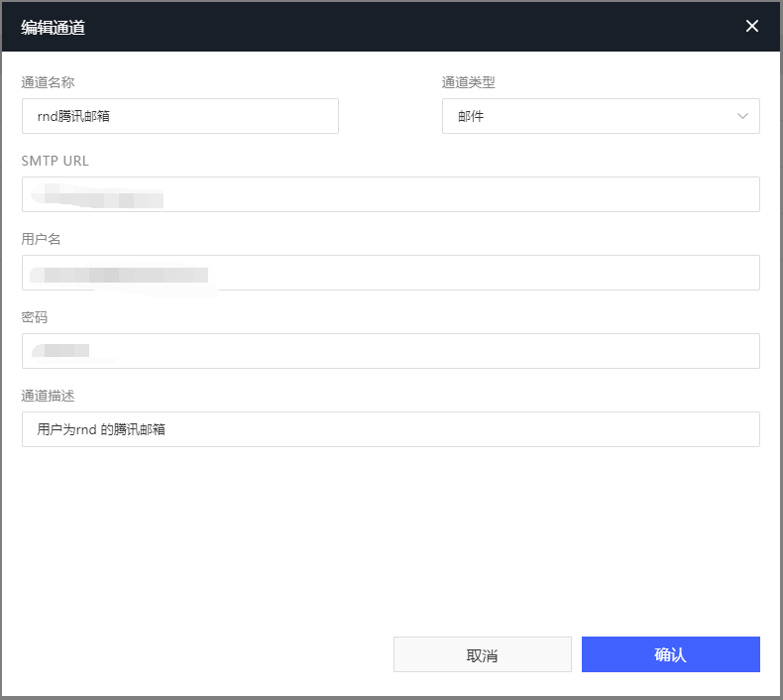This screenshot has height=700, width=783.
Task: Click the 通道类型 label above the dropdown
Action: coord(468,82)
